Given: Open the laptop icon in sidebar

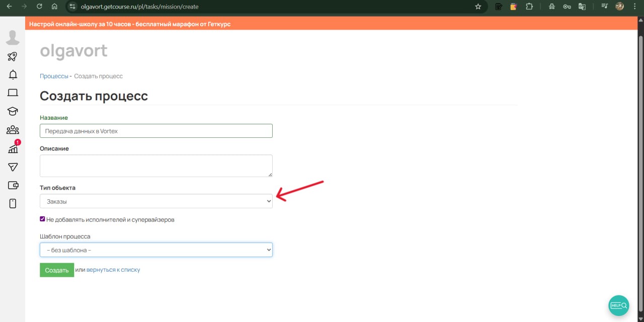Looking at the screenshot, I should click(x=13, y=93).
